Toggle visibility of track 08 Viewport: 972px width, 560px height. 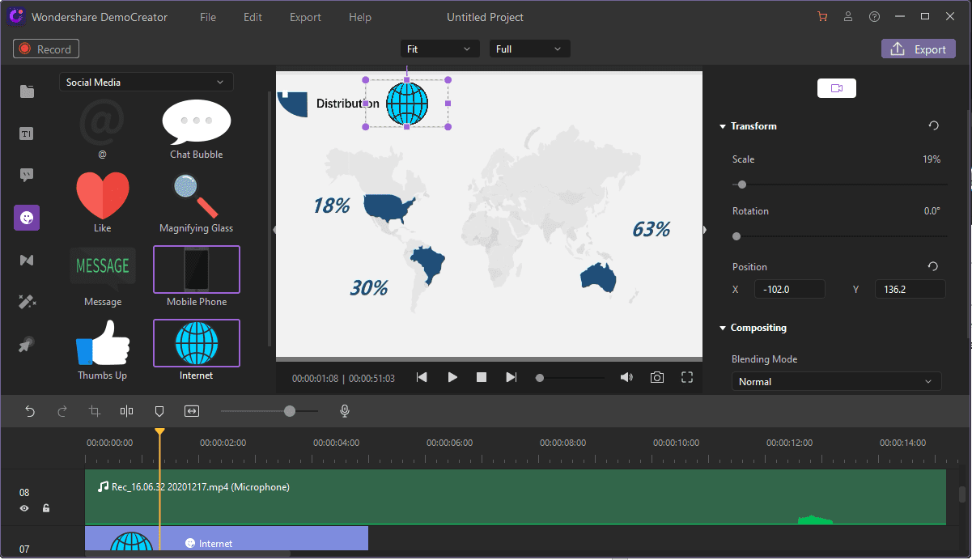(x=24, y=508)
